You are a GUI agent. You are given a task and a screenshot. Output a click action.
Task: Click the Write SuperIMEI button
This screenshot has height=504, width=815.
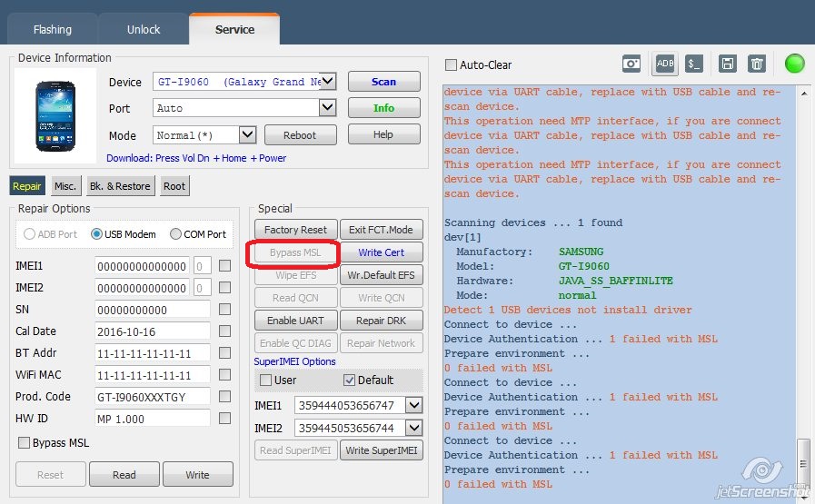pos(381,450)
